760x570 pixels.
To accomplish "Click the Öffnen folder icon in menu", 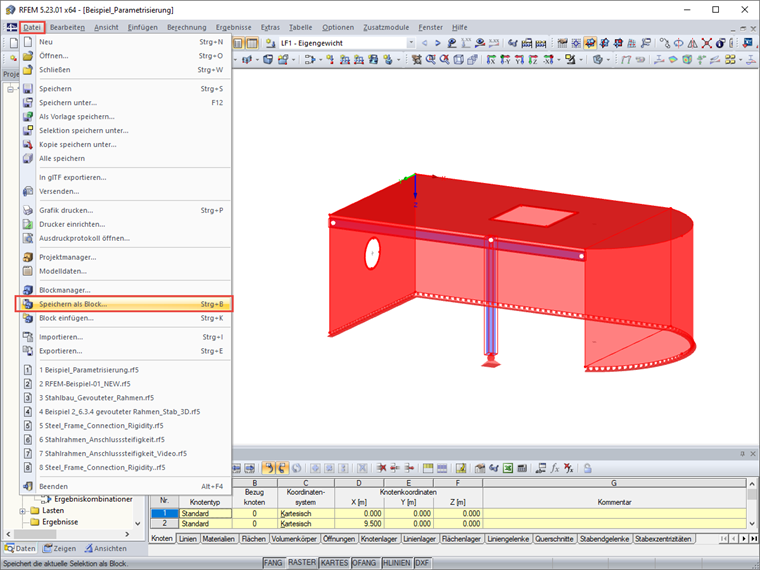I will click(28, 56).
